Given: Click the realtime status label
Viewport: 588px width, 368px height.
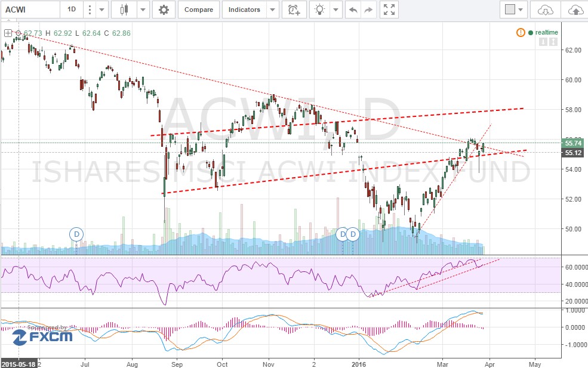Looking at the screenshot, I should point(546,33).
